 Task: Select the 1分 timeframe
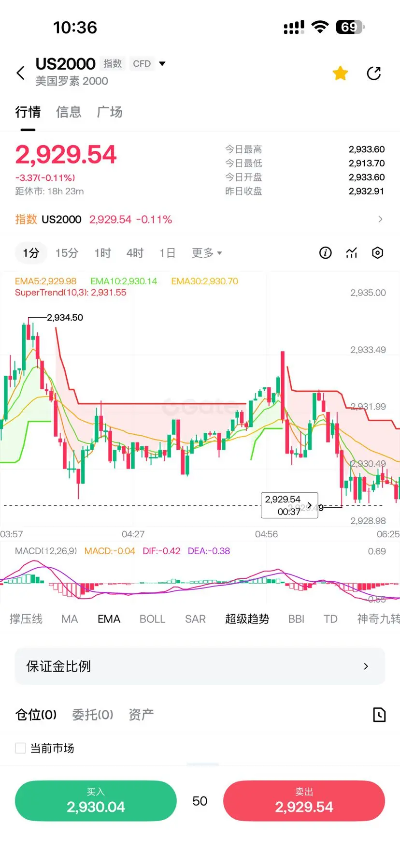coord(31,253)
